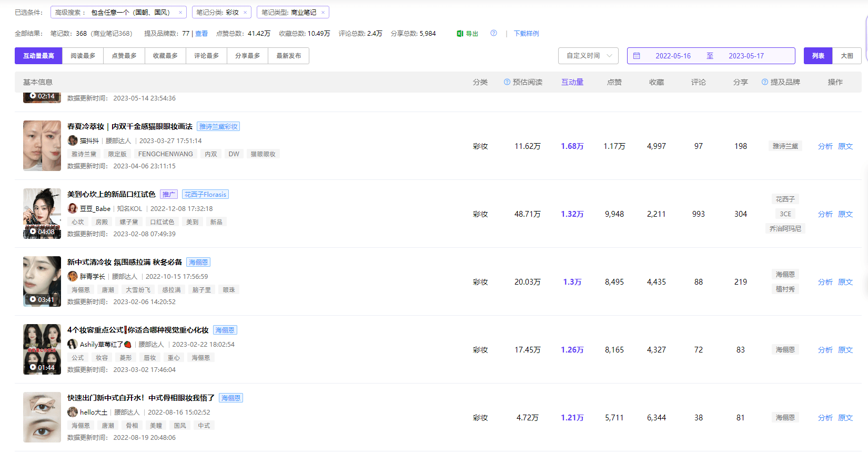Click the 1.68万 interaction value

(572, 146)
